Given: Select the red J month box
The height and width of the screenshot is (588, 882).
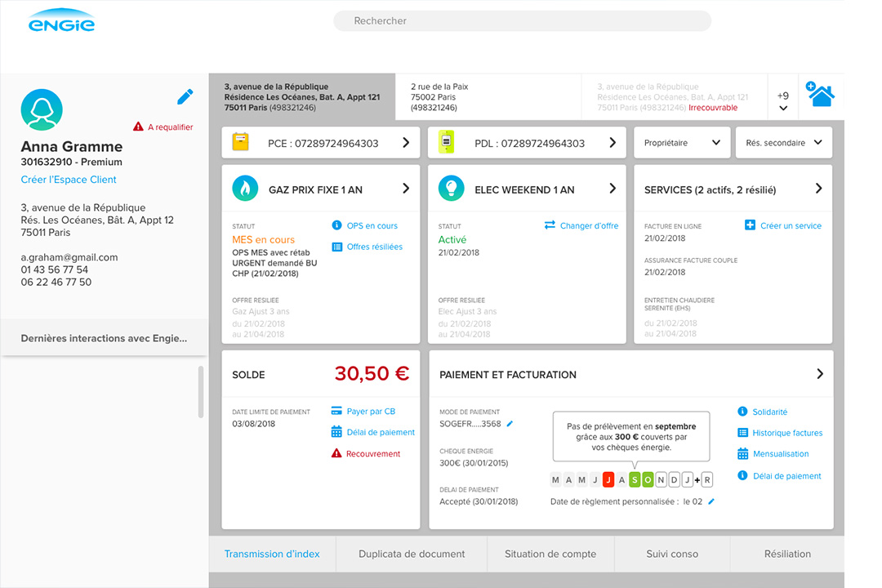Looking at the screenshot, I should click(608, 479).
